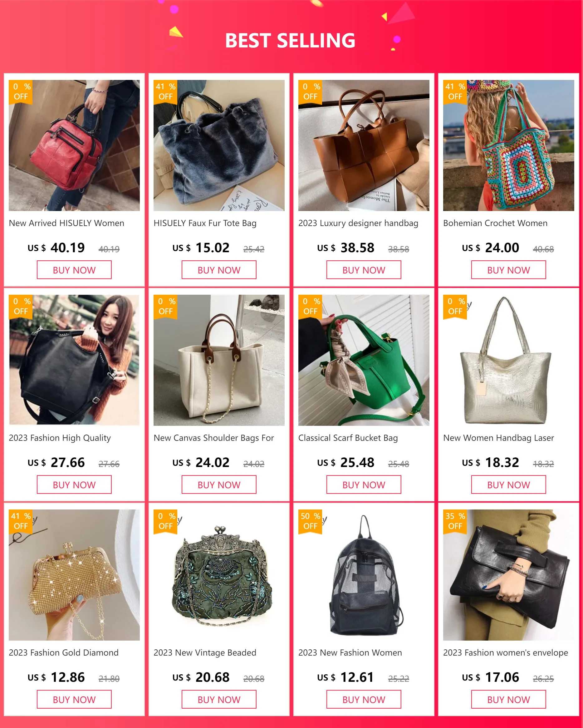
Task: Open the brown woven luxury handbag image
Action: 364,145
